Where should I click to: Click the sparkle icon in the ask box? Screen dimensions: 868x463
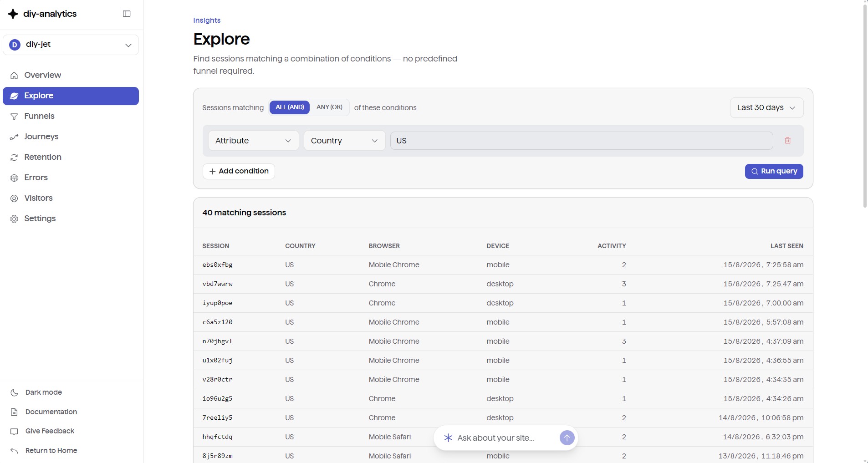(448, 438)
